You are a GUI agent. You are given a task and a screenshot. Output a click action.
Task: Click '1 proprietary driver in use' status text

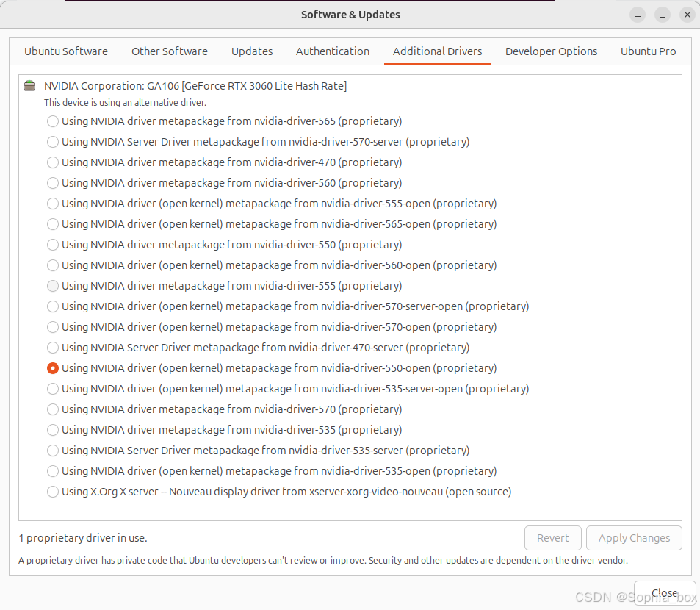tap(82, 538)
